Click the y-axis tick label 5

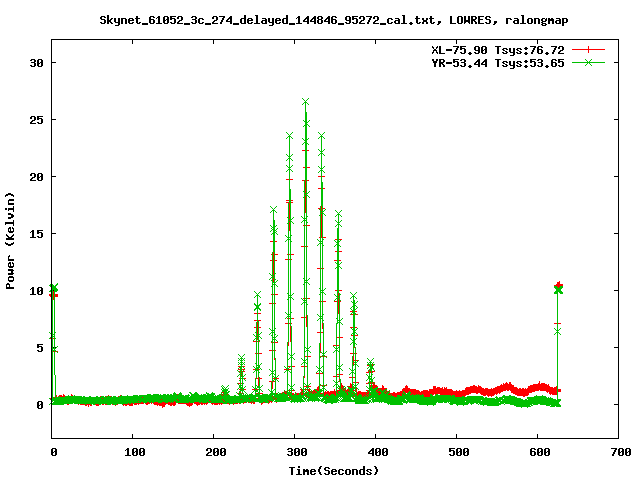(40, 348)
